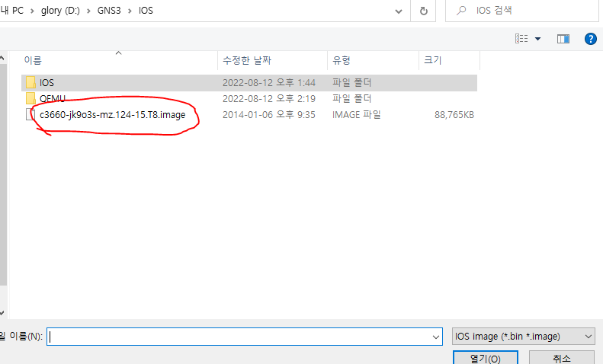Expand the chevron after GNS3 in the path
Screen dimensions: 603x364
click(x=130, y=11)
